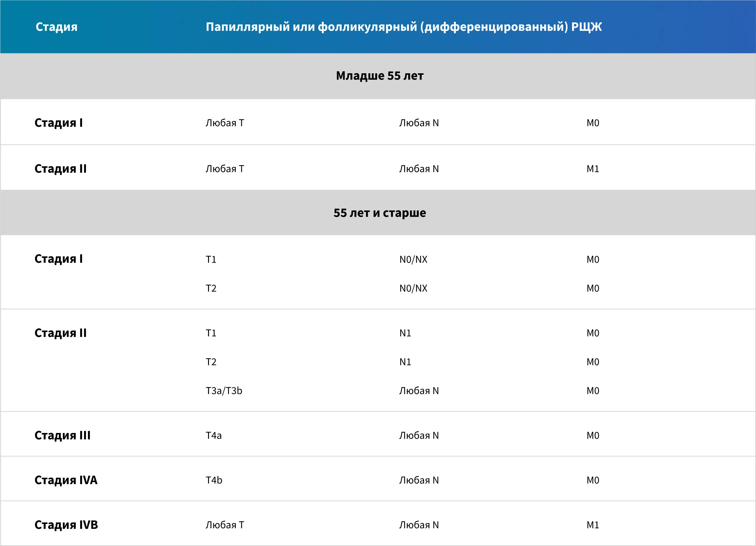Click the T2 cell with N0/NX
Image resolution: width=756 pixels, height=546 pixels.
click(211, 288)
